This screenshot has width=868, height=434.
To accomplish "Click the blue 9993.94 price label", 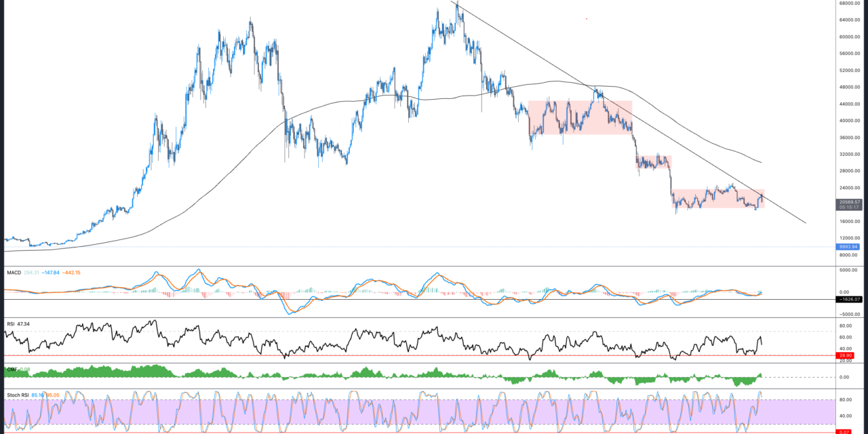I will point(848,247).
